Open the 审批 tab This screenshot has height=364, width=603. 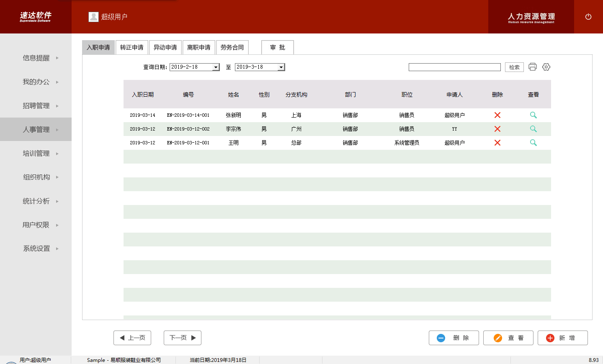point(277,48)
